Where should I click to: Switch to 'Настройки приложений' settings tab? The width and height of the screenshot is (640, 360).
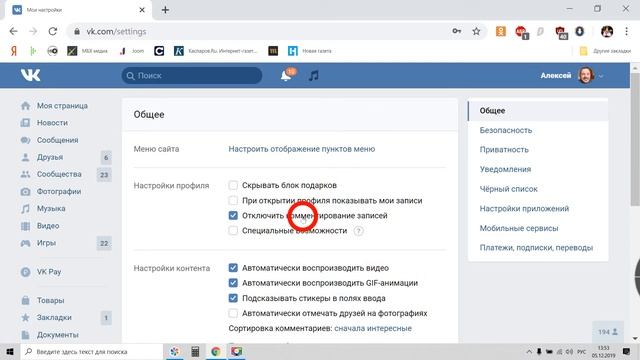coord(524,209)
